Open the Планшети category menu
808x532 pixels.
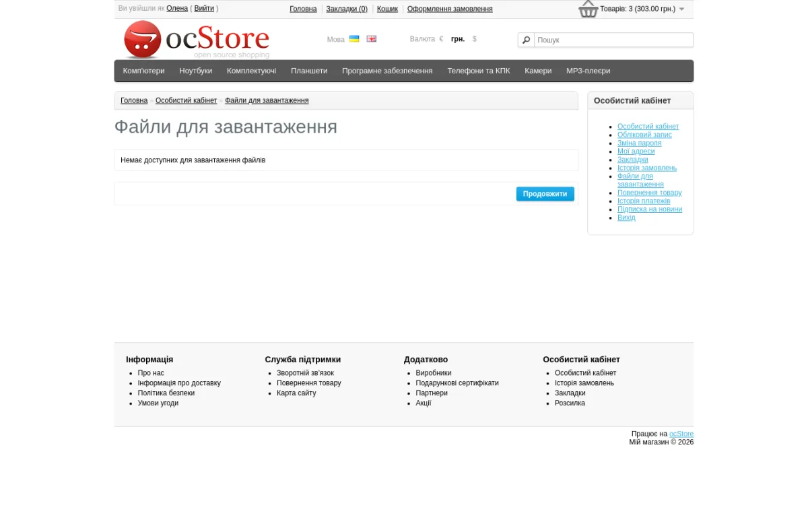[x=309, y=71]
